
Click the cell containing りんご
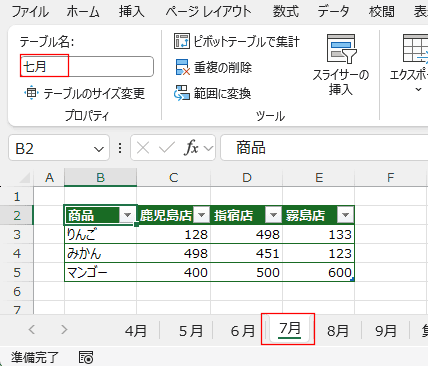[x=100, y=234]
